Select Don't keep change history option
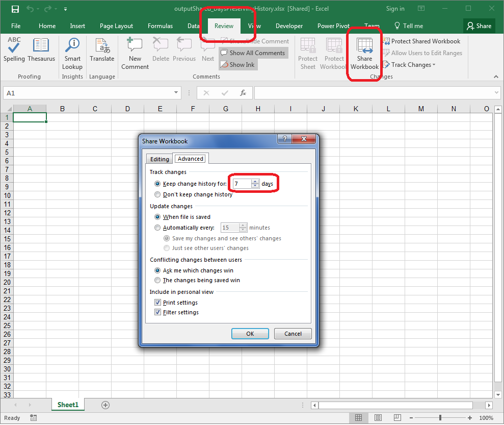Viewport: 504px width, 425px height. pyautogui.click(x=157, y=194)
